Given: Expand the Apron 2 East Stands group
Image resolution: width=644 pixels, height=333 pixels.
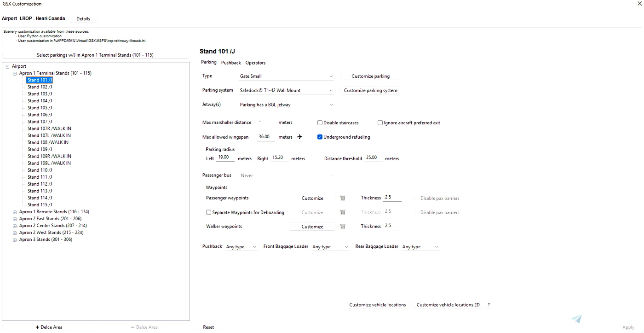Looking at the screenshot, I should point(14,218).
